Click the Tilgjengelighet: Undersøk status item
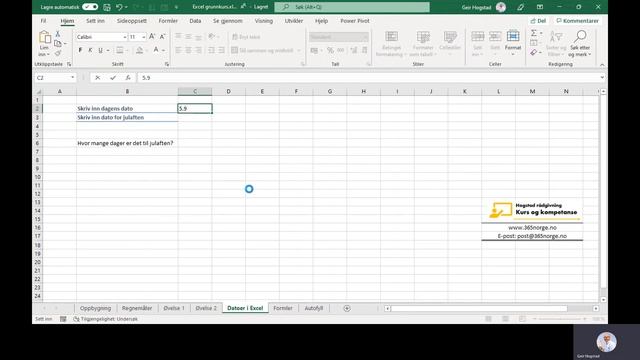This screenshot has height=360, width=640. click(x=106, y=319)
